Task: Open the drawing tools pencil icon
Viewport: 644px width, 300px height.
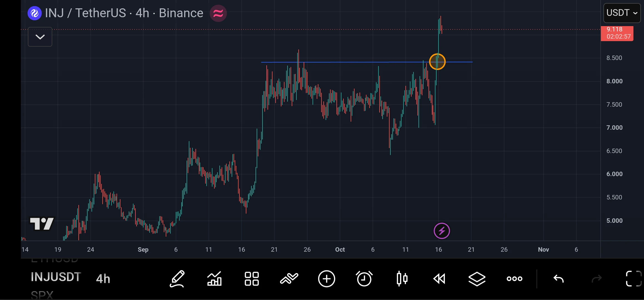Action: click(177, 279)
